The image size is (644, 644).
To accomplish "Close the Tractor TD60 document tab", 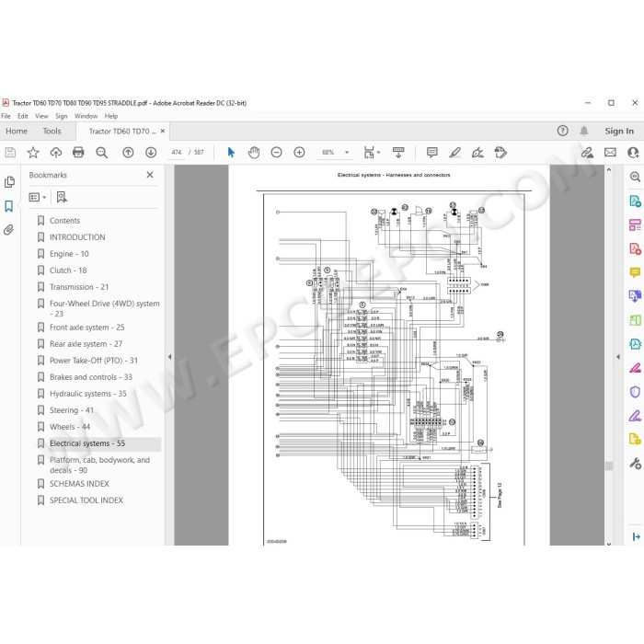I will coord(163,131).
